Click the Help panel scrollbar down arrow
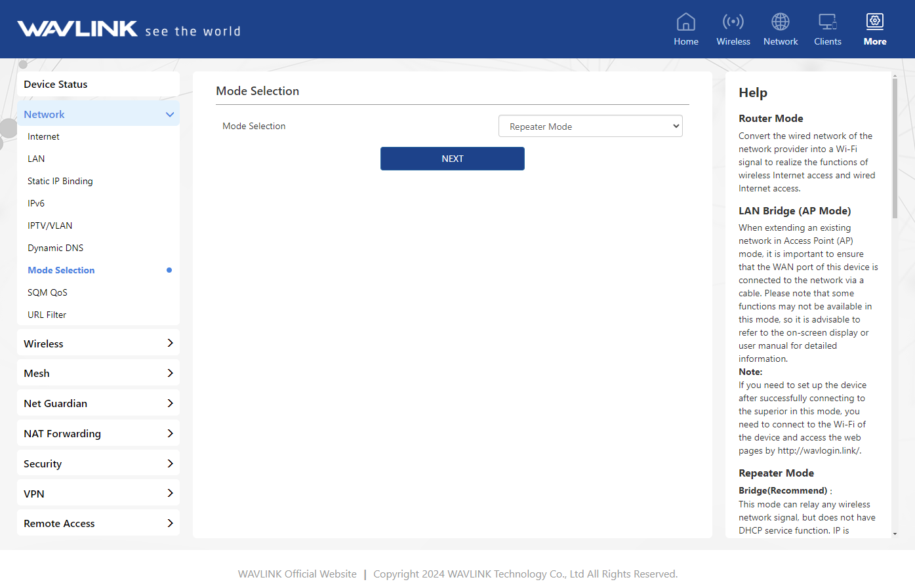 point(895,534)
